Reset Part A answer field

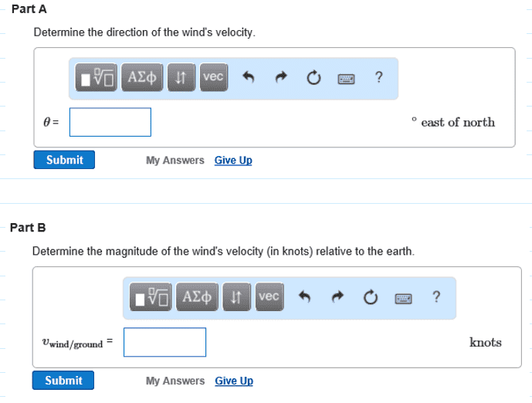click(313, 78)
